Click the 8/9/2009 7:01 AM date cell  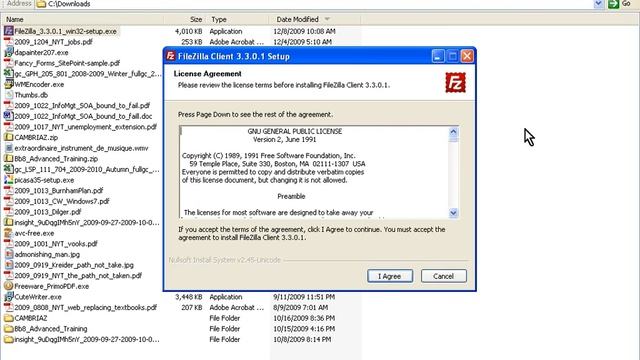(300, 307)
